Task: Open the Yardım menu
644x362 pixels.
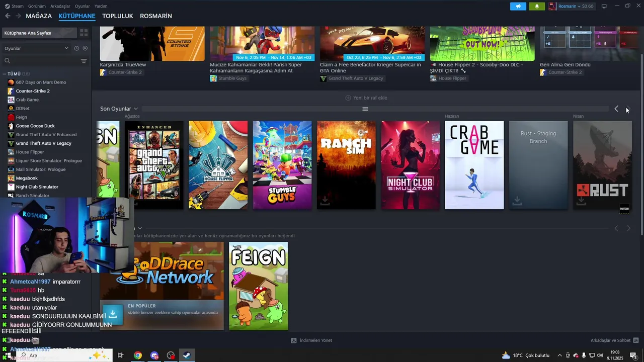Action: (101, 6)
